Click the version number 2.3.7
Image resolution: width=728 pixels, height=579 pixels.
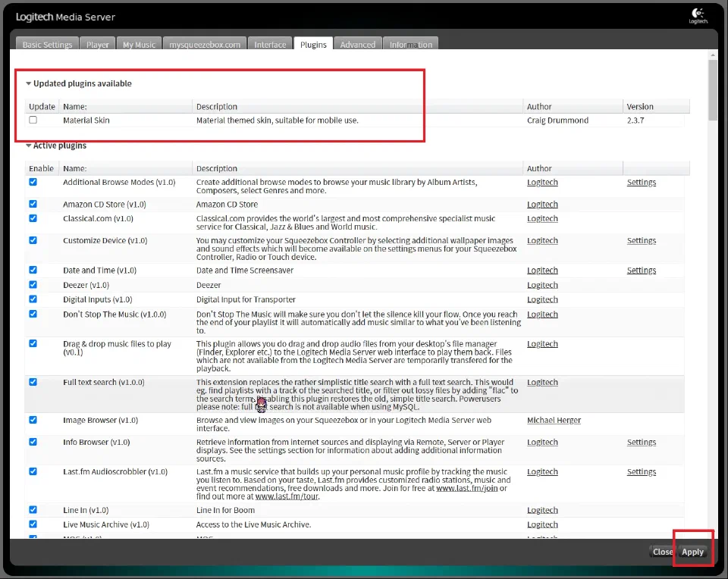click(x=635, y=120)
